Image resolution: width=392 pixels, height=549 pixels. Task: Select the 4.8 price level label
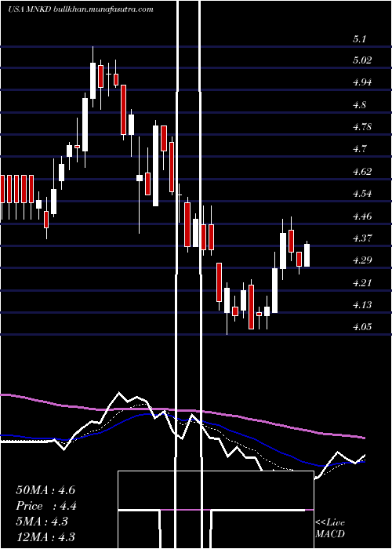[359, 104]
